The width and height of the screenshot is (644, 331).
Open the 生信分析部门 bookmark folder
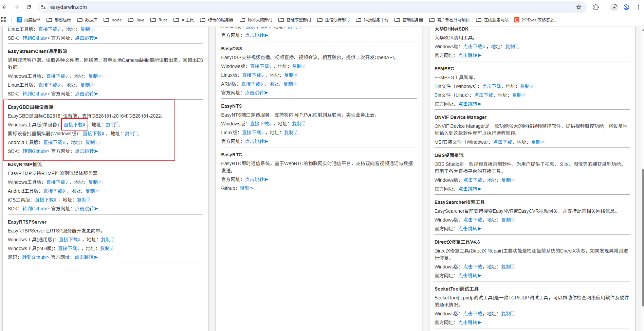pos(333,20)
